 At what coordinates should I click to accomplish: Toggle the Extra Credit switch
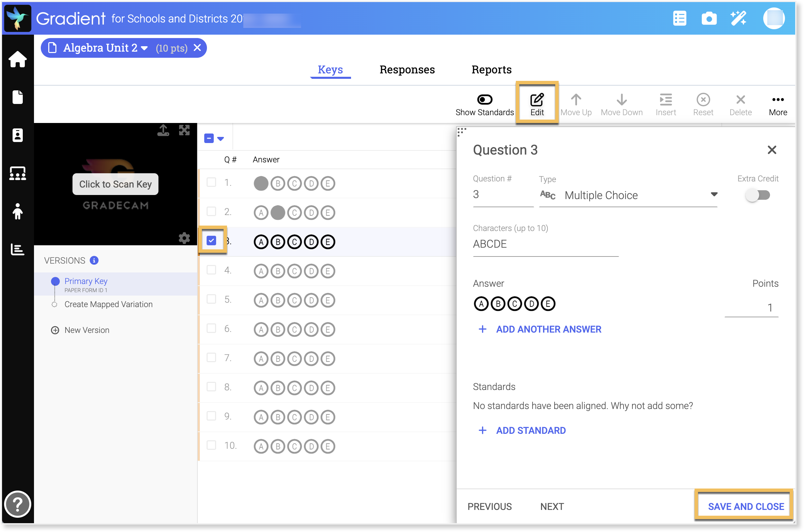click(x=757, y=195)
